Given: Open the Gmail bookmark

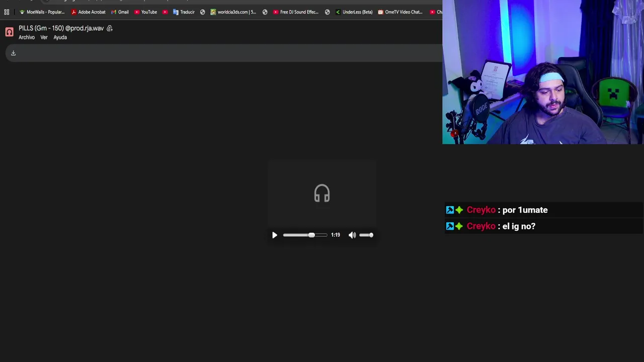Looking at the screenshot, I should (x=120, y=12).
